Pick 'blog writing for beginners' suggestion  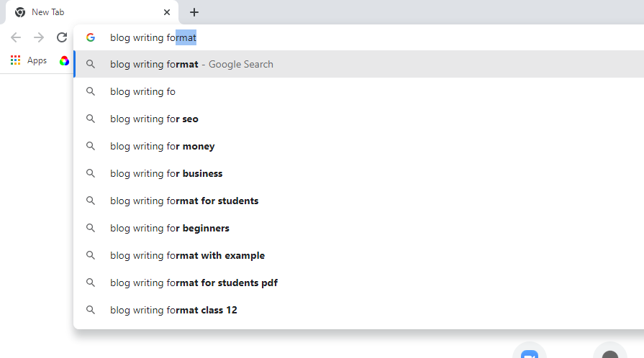coord(170,228)
